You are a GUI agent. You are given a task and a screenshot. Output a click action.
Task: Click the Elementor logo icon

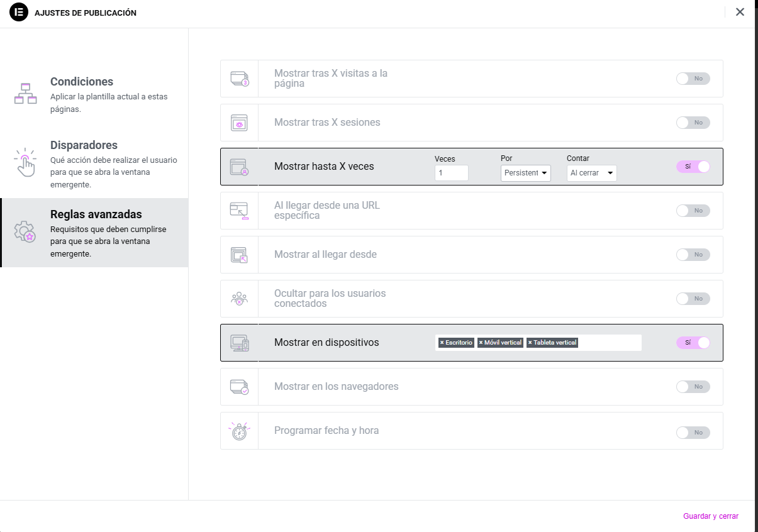[19, 13]
